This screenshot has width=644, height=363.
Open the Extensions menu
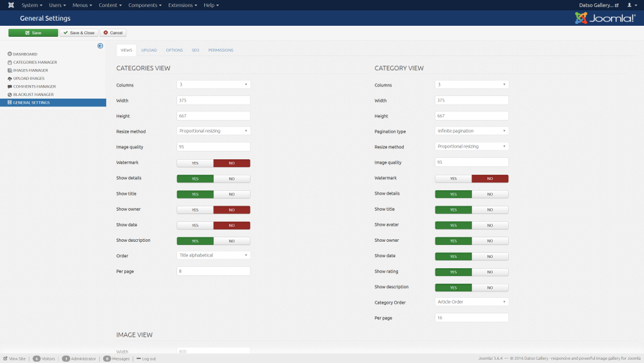(182, 5)
